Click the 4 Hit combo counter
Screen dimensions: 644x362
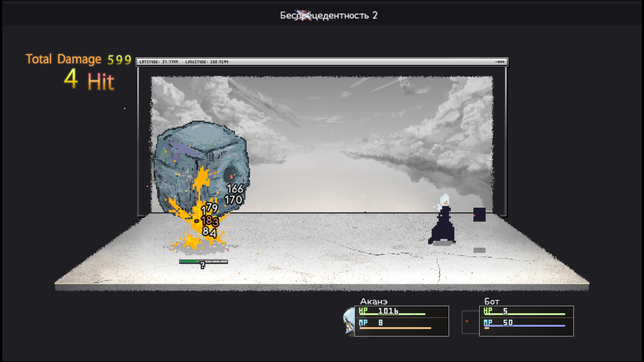[x=89, y=80]
